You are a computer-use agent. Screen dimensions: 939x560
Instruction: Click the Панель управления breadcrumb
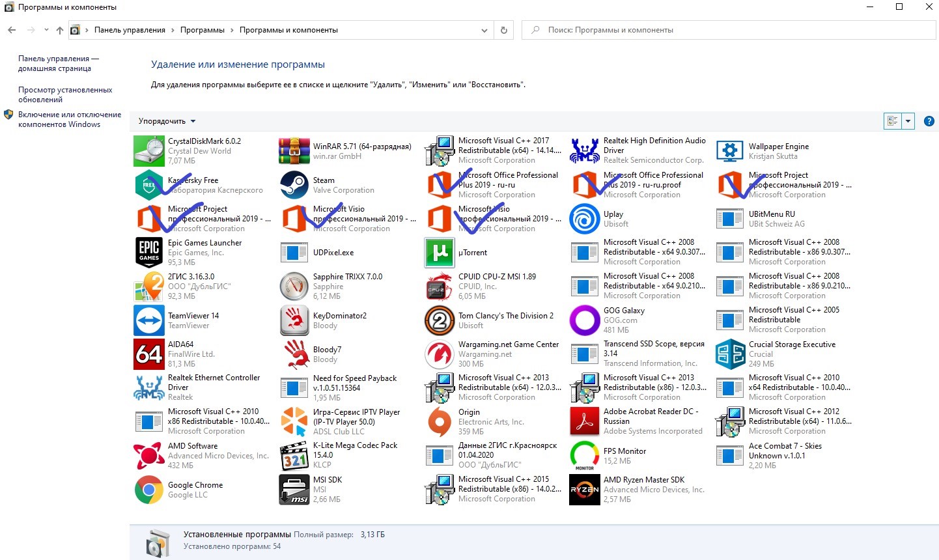pyautogui.click(x=130, y=30)
